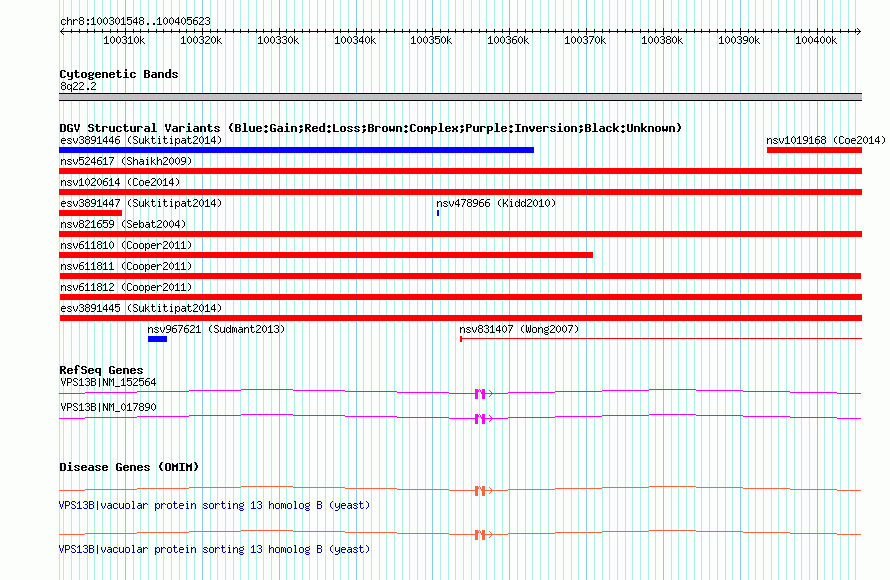Open first VPS13B vacuolar protein sorting link
The height and width of the screenshot is (580, 890).
215,505
